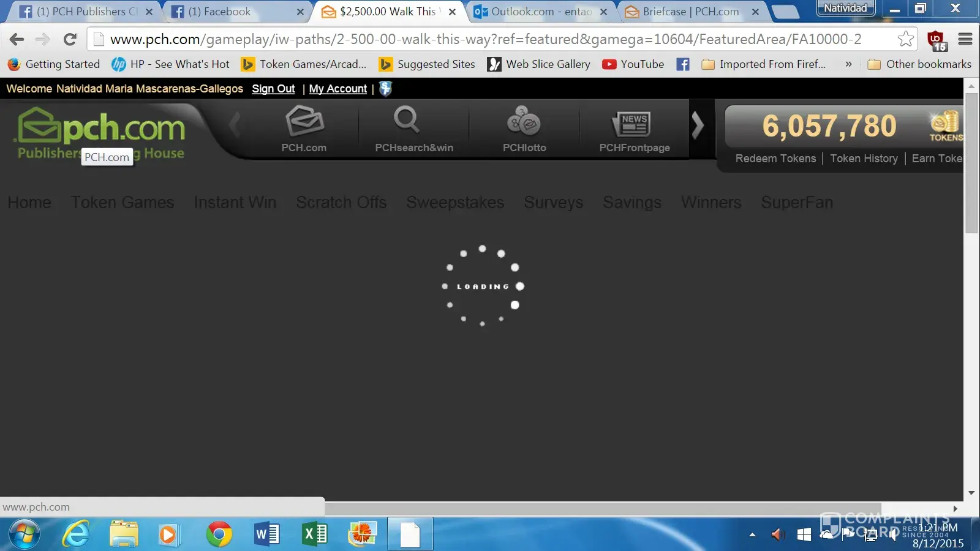
Task: Open Excel from the taskbar
Action: (x=315, y=534)
